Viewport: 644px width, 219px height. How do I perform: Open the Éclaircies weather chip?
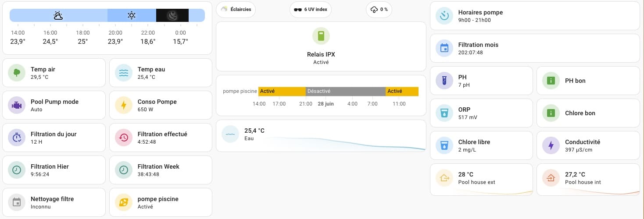[236, 9]
